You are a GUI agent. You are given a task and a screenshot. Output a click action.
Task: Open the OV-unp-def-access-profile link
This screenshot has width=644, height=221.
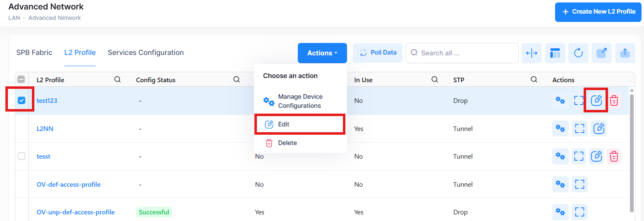pyautogui.click(x=76, y=212)
